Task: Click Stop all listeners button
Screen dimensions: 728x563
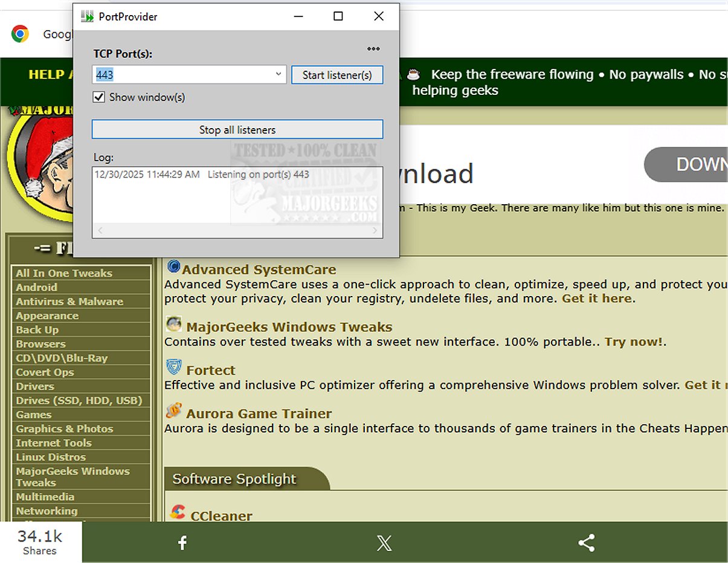Action: pyautogui.click(x=237, y=130)
